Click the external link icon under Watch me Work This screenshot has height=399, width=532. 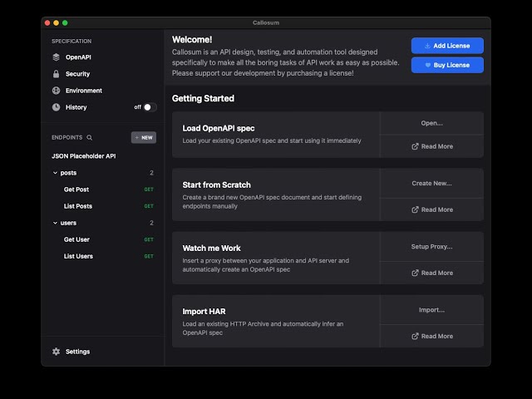click(x=415, y=273)
